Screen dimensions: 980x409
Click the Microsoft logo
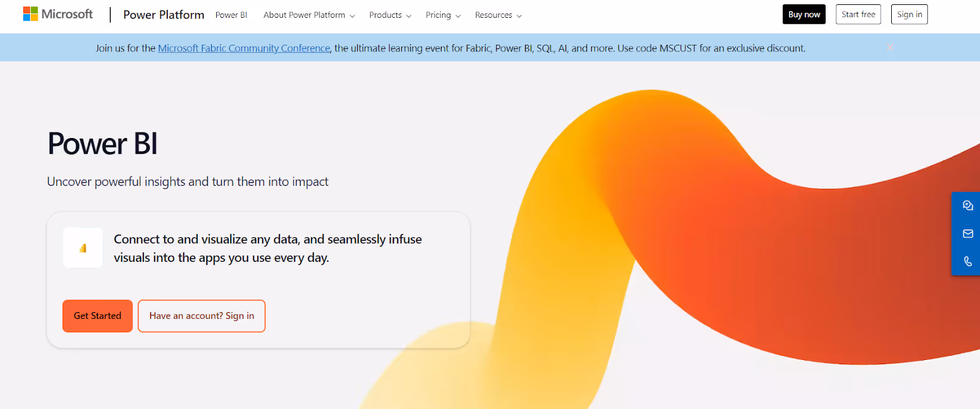[58, 14]
